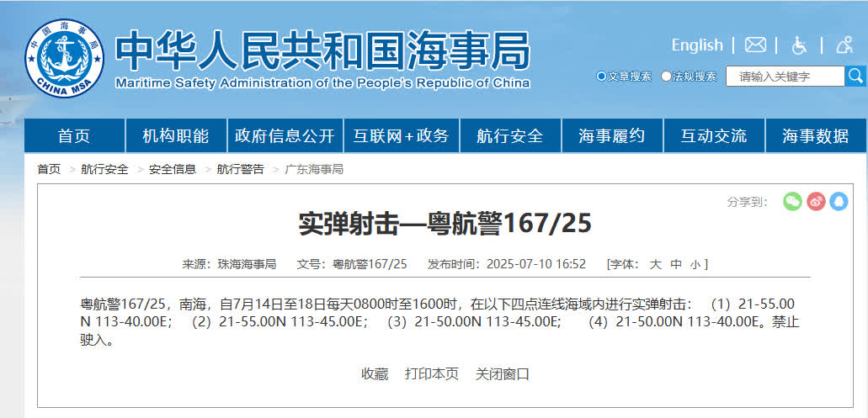Click the 分享到 label
This screenshot has width=868, height=418.
pos(748,203)
